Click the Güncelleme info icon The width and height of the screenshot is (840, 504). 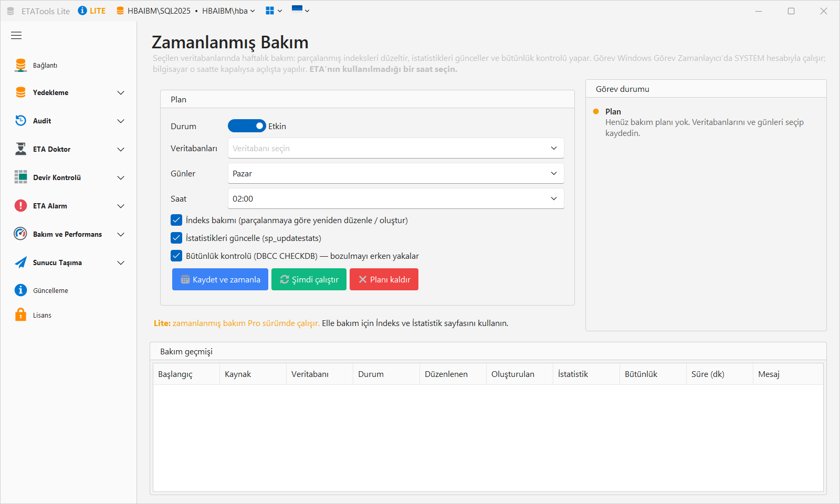pyautogui.click(x=20, y=290)
